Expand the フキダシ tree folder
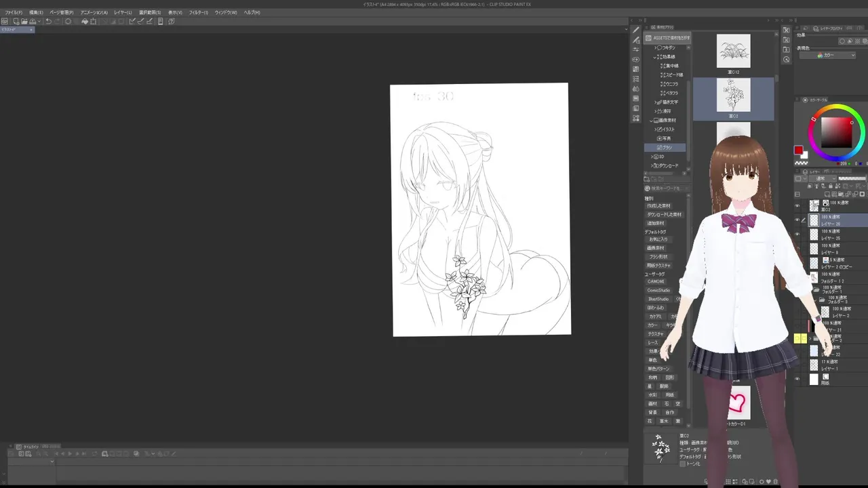 click(656, 47)
